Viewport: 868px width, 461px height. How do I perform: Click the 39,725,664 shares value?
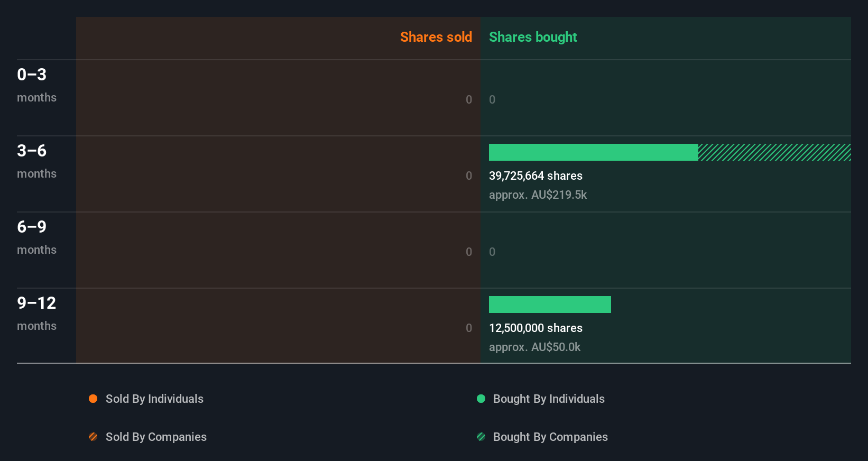[x=535, y=176]
